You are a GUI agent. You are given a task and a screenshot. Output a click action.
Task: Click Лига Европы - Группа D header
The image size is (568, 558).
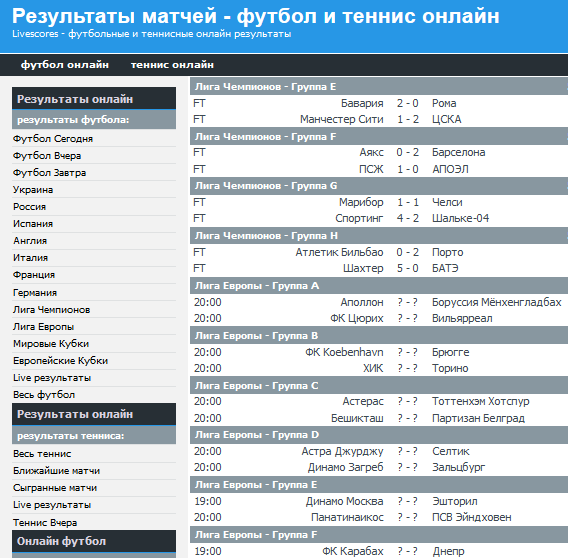(x=257, y=435)
